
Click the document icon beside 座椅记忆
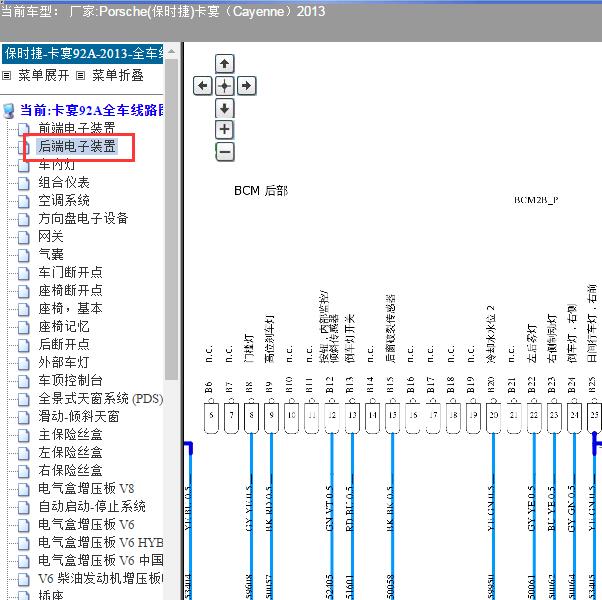point(23,327)
